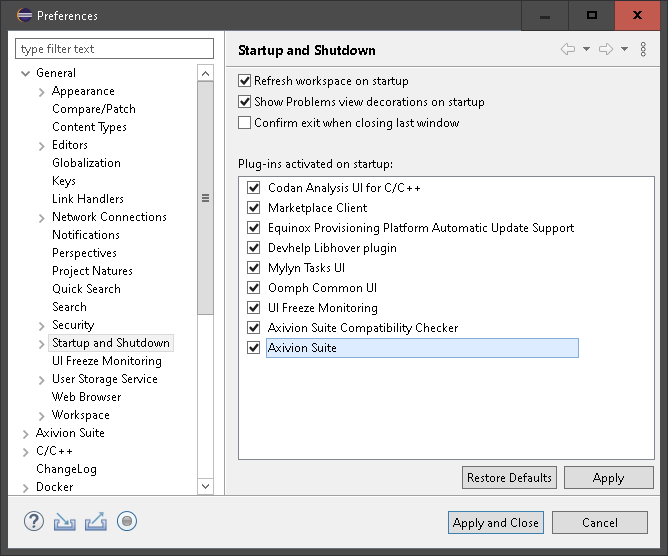Click the Export preferences icon

click(x=96, y=521)
